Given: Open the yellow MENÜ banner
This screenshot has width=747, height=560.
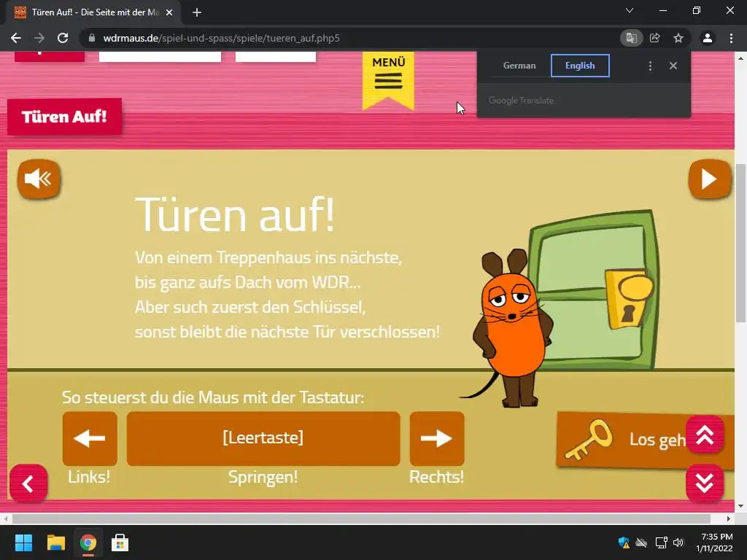Looking at the screenshot, I should (x=388, y=79).
